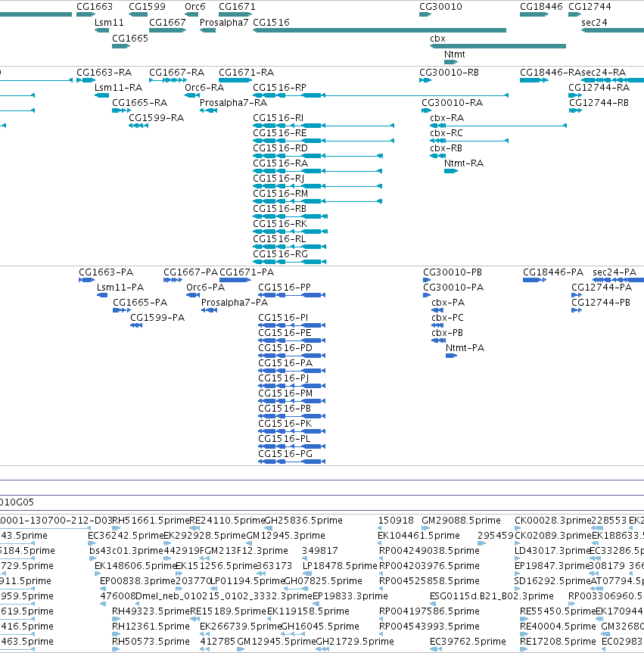
Task: Click the CG12744 gene label
Action: coord(590,7)
